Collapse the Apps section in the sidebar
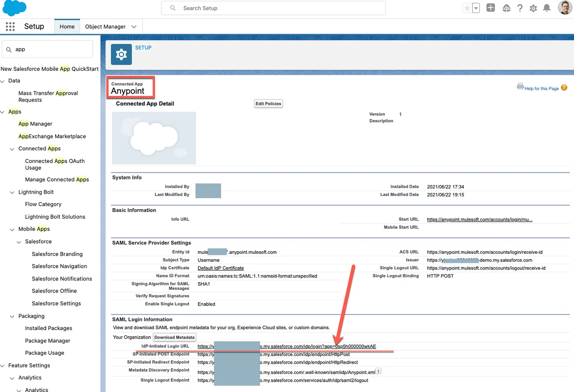The height and width of the screenshot is (392, 574). coord(3,112)
